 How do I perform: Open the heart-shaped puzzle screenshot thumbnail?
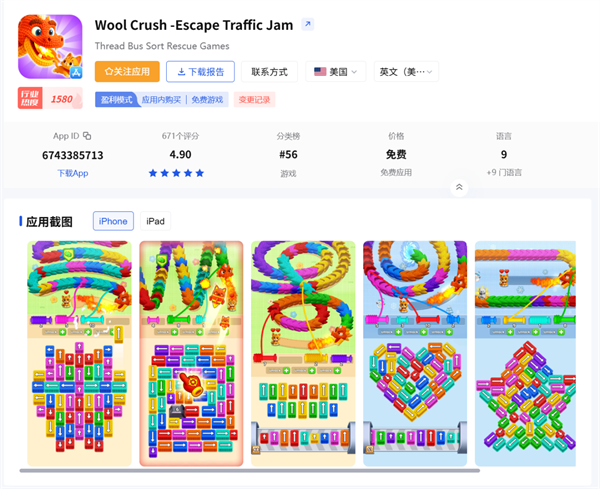click(x=415, y=353)
